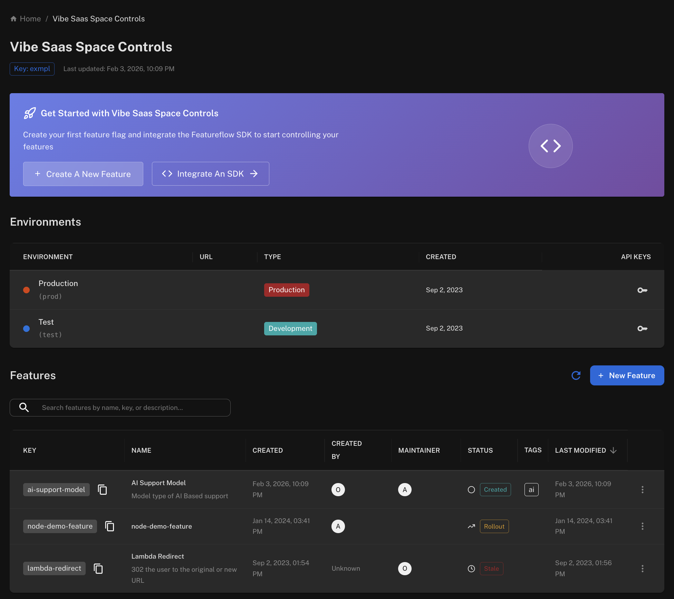This screenshot has height=599, width=674.
Task: Open actions menu for AI Support Model
Action: point(642,490)
